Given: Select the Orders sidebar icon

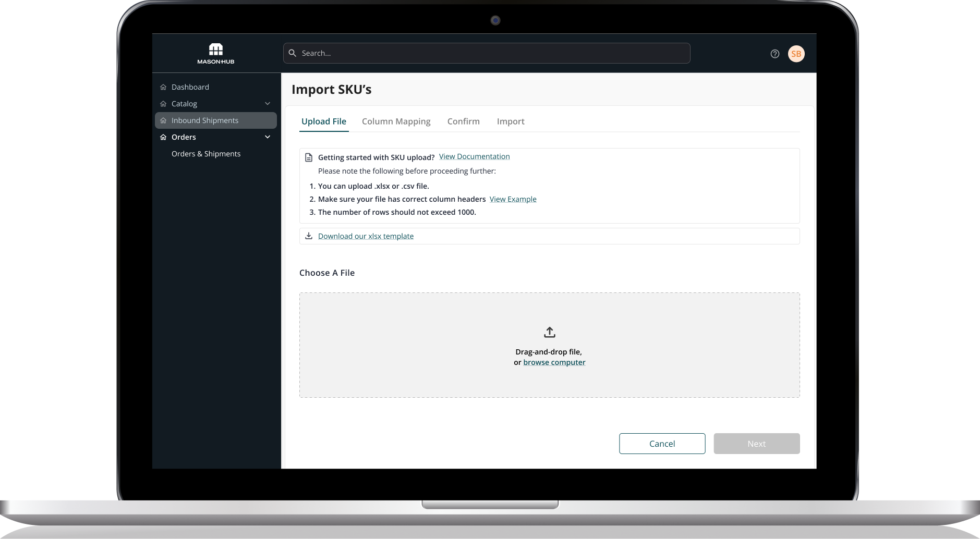Looking at the screenshot, I should (x=163, y=137).
